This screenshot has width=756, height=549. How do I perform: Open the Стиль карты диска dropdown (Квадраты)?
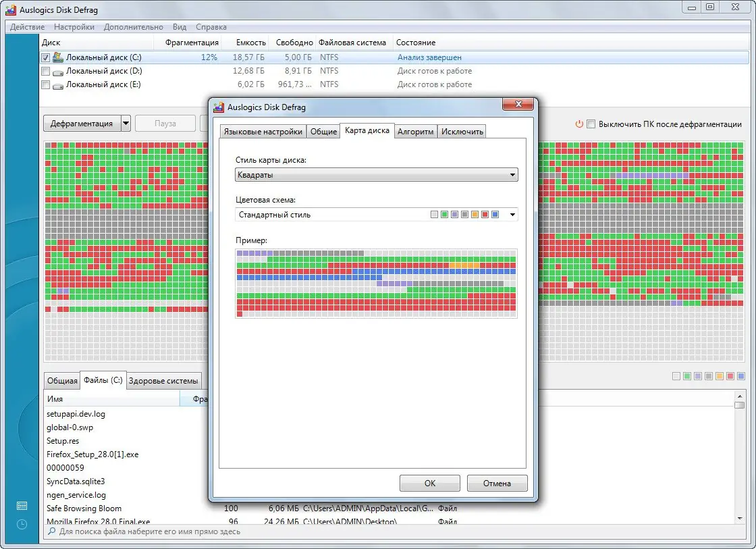pos(377,175)
